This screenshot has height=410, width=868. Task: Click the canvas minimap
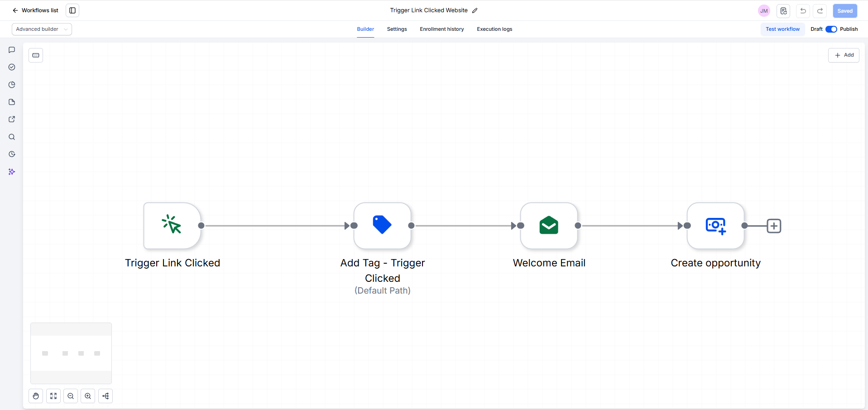71,353
